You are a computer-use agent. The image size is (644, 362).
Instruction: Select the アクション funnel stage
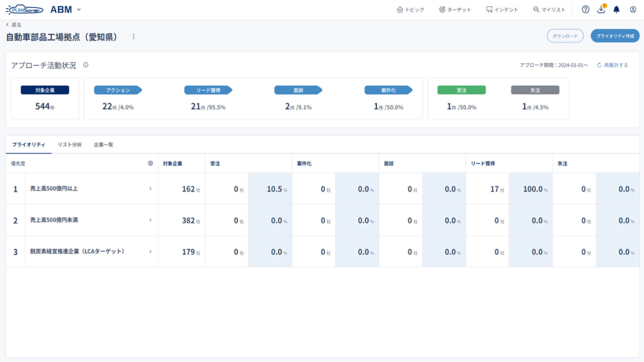[118, 90]
